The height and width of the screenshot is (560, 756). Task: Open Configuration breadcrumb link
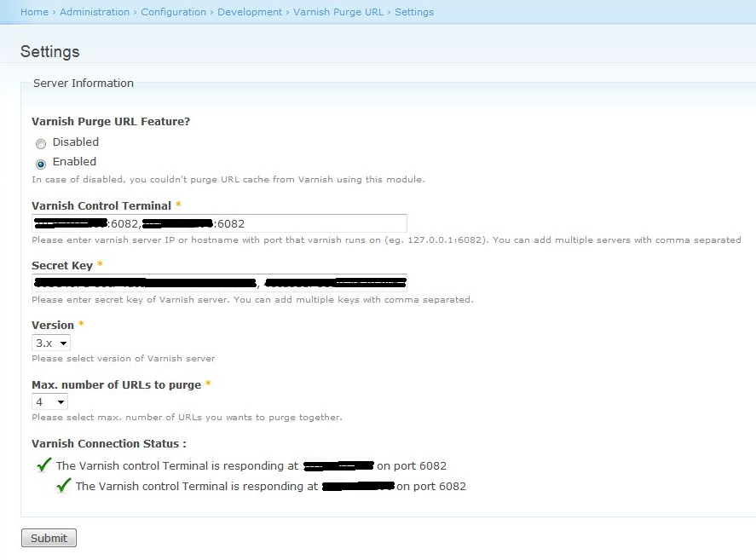coord(174,12)
